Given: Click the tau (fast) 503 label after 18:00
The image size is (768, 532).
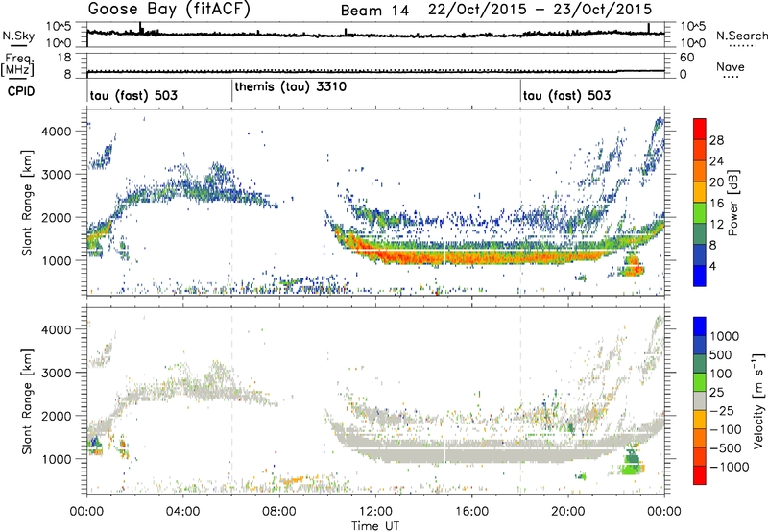Looking at the screenshot, I should (566, 95).
